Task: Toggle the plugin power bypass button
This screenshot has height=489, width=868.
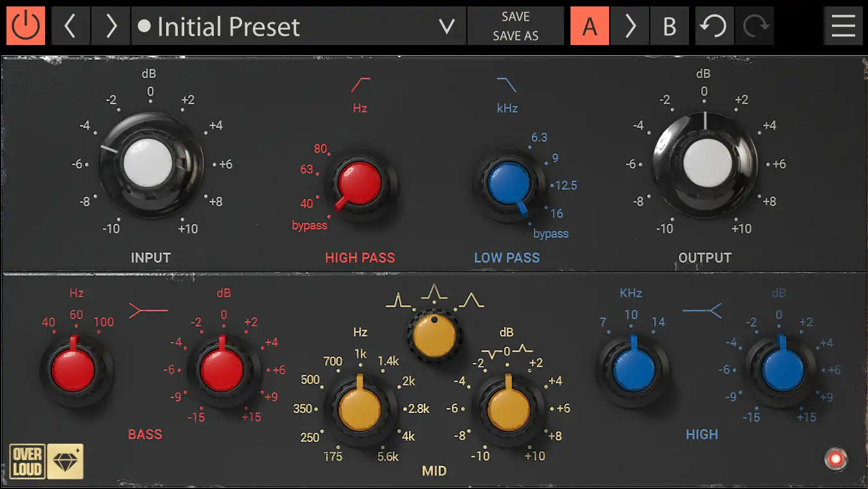Action: [26, 26]
